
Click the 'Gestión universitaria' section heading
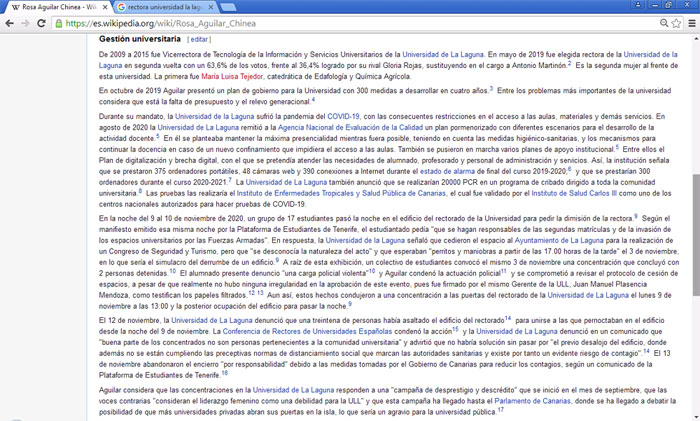click(x=140, y=39)
